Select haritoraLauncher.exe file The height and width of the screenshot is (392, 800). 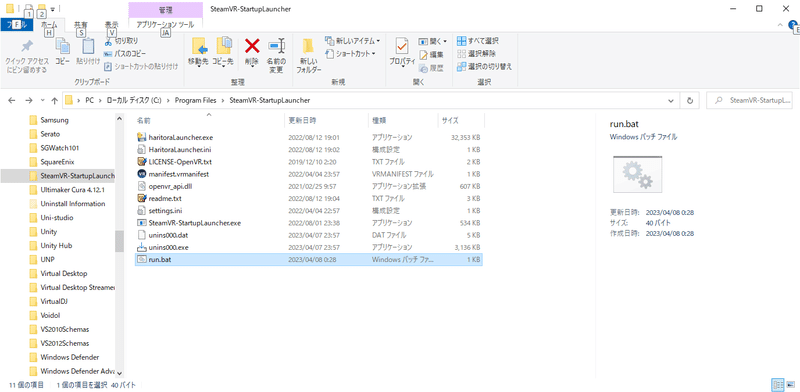(x=309, y=137)
